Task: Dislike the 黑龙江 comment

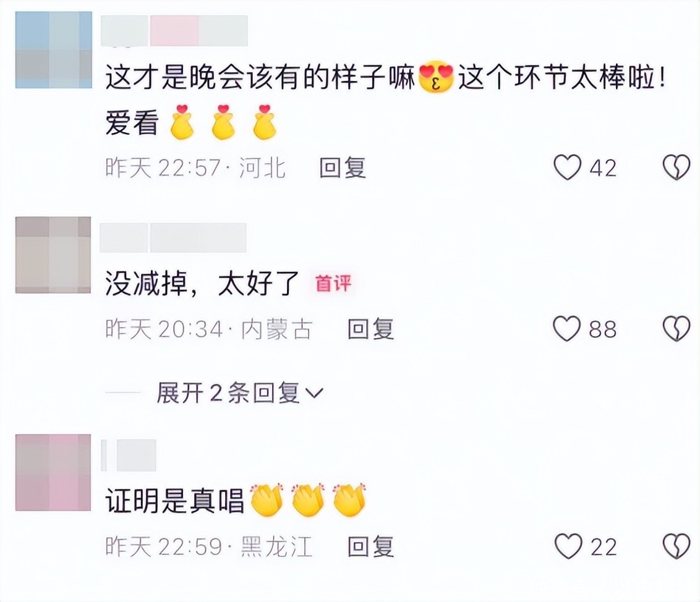Action: 676,546
